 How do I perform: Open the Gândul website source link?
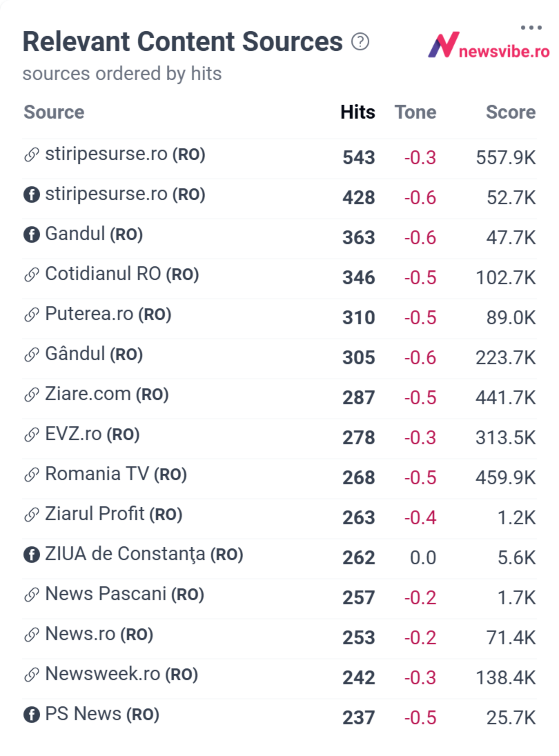94,354
